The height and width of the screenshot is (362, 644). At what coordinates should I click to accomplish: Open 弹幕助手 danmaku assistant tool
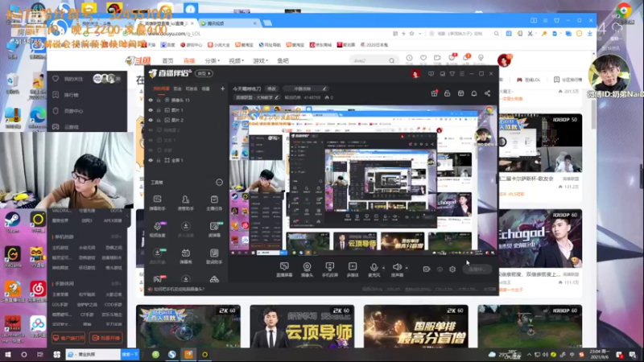(x=157, y=203)
